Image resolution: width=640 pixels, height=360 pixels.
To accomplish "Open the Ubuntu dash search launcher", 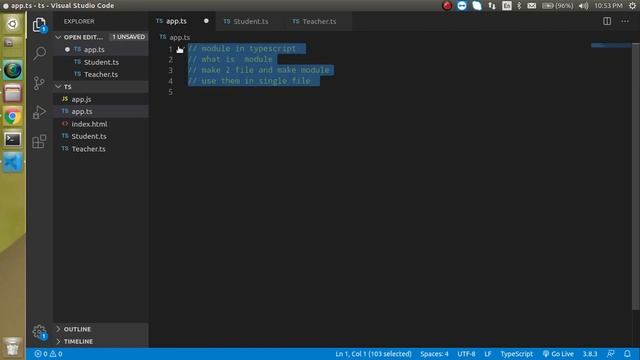I will (13, 24).
